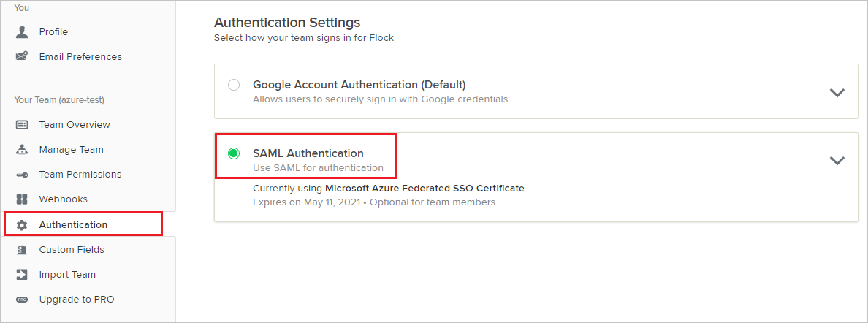The height and width of the screenshot is (323, 868).
Task: Click the Webhooks grid icon
Action: [22, 199]
